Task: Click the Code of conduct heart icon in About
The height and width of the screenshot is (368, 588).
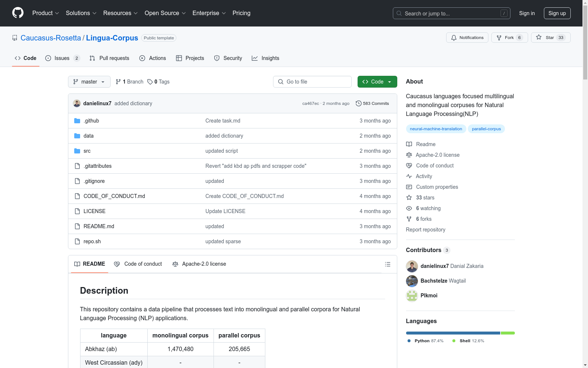Action: [x=409, y=166]
